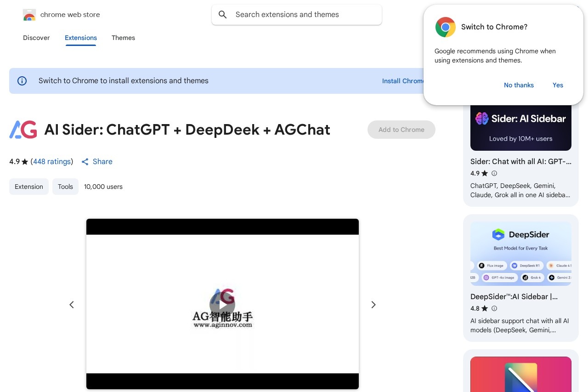Click the Tools category chip
Screen dimensions: 588x392
point(65,187)
